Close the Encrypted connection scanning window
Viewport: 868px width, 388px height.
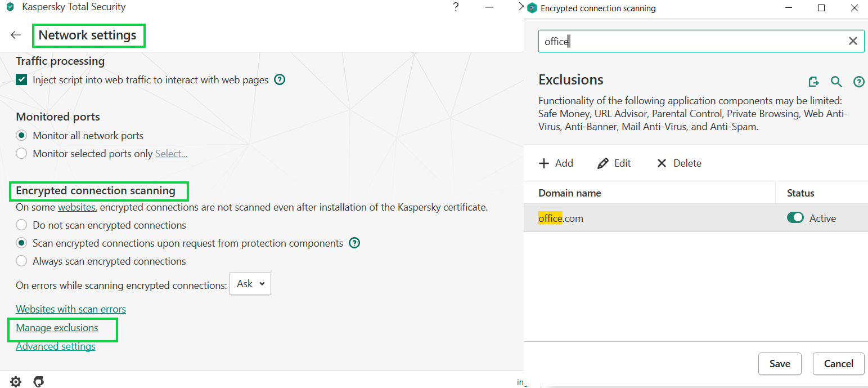[855, 8]
